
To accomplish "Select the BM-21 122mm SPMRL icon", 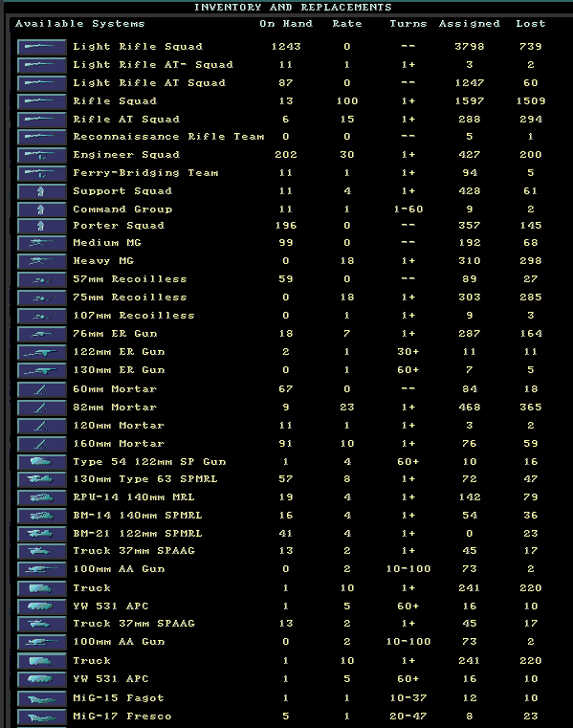I will click(42, 534).
